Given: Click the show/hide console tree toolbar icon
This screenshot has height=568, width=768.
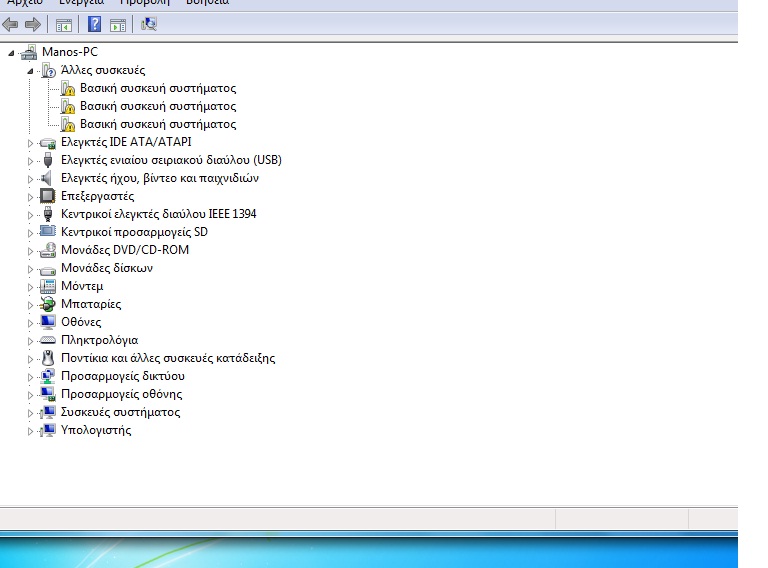Looking at the screenshot, I should click(x=64, y=24).
